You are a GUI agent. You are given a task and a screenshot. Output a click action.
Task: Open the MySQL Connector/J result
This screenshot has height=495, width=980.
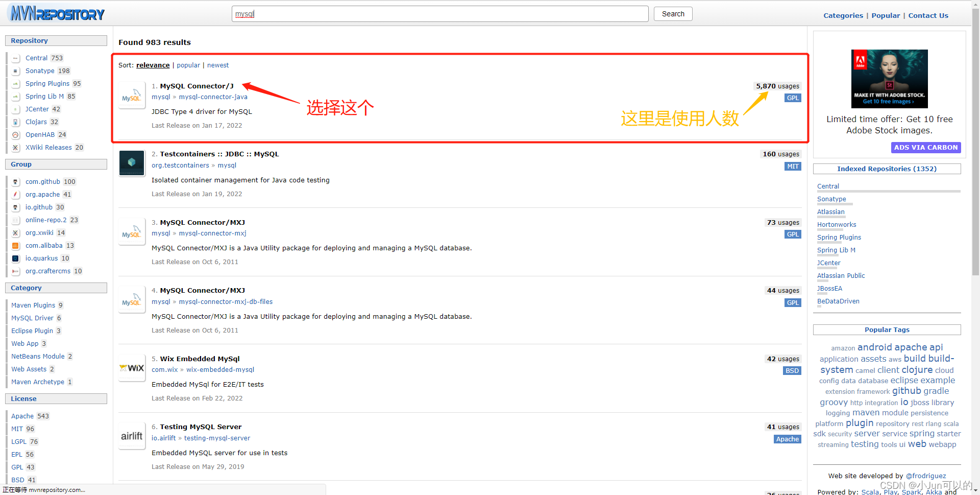tap(197, 86)
